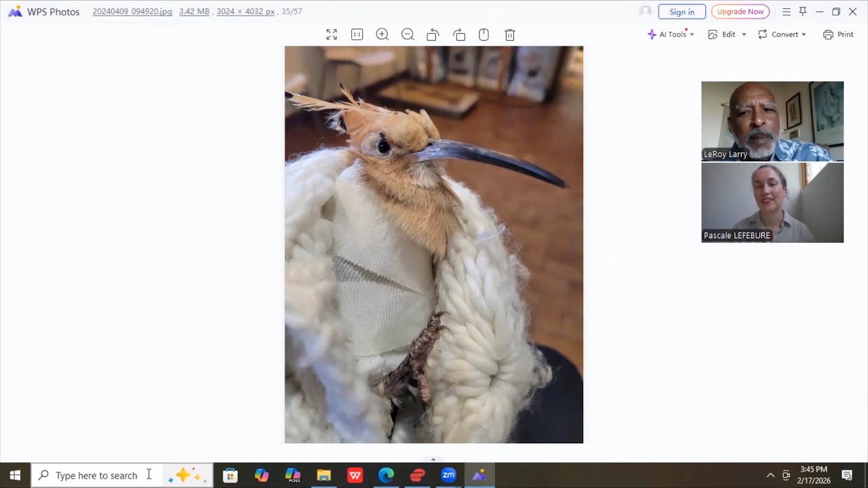The width and height of the screenshot is (868, 488).
Task: Click the system tray display icon
Action: click(x=786, y=475)
